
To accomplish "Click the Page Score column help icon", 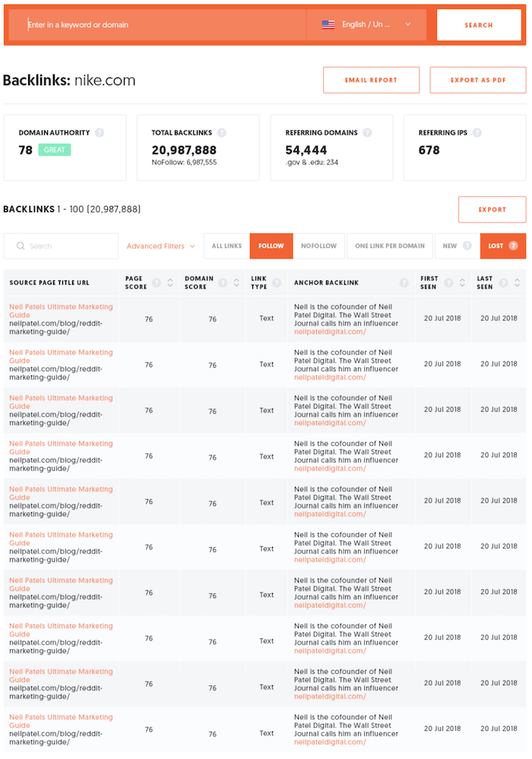I will (157, 283).
